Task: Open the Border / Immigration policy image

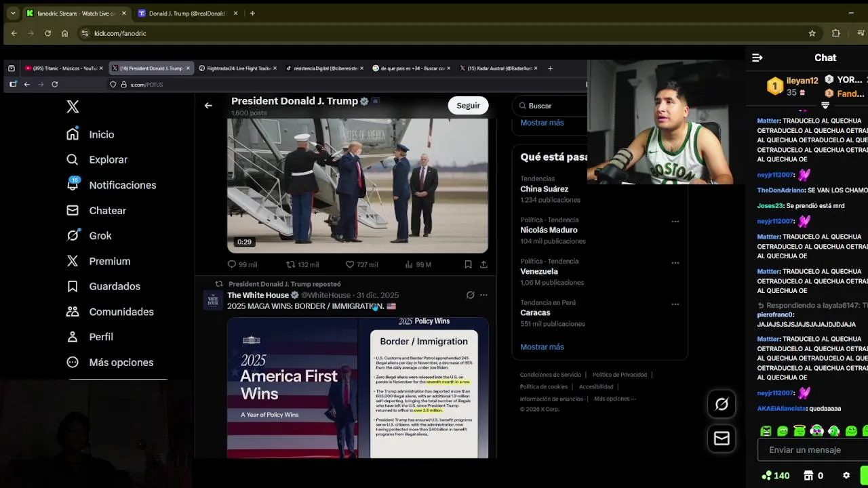Action: 423,388
